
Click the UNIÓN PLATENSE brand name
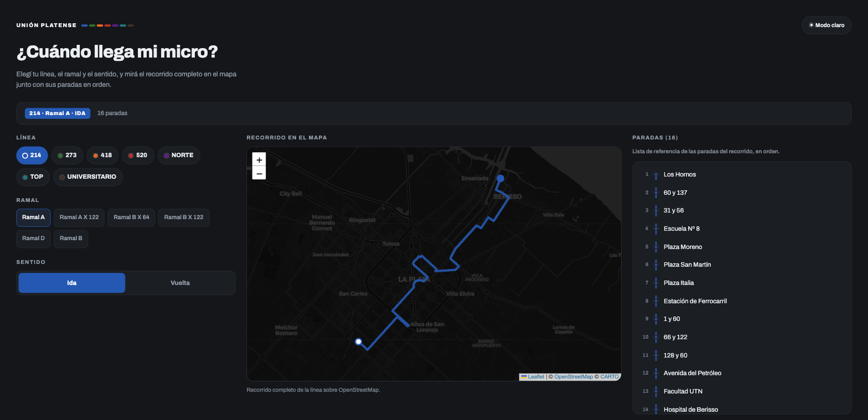point(46,25)
